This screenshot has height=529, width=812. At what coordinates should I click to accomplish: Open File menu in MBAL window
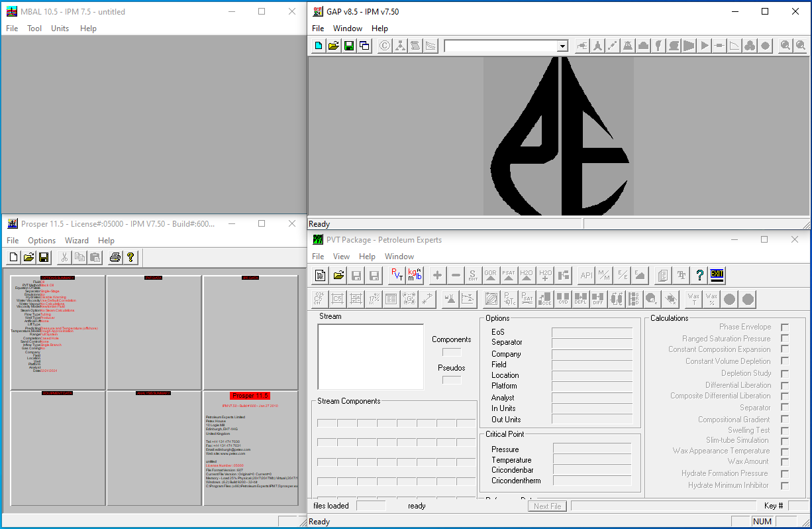pyautogui.click(x=13, y=29)
